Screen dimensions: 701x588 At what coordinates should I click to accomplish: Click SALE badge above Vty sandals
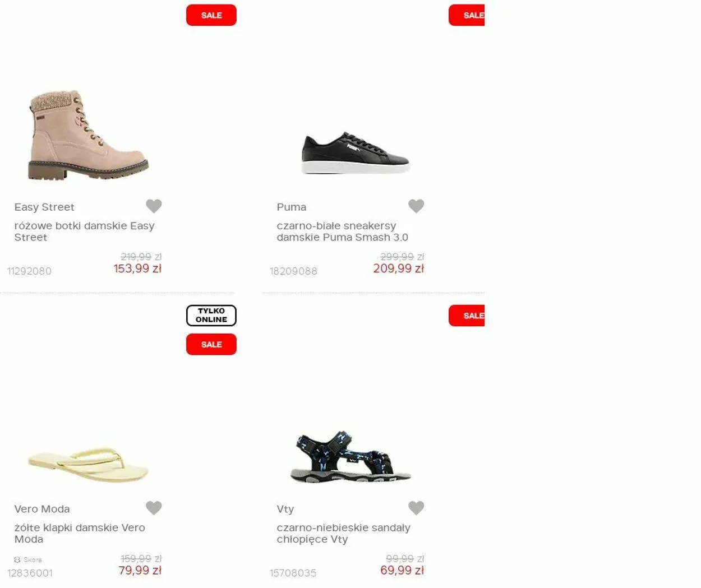coord(467,316)
